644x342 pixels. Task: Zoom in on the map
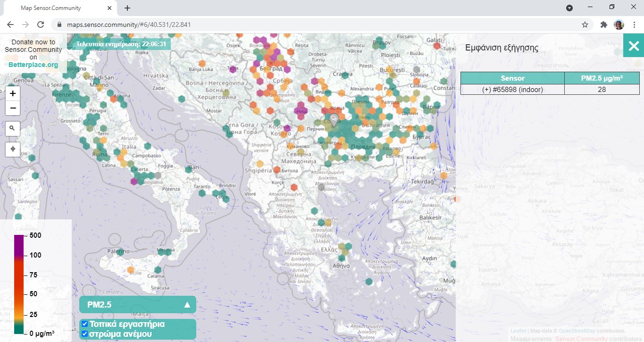click(13, 93)
